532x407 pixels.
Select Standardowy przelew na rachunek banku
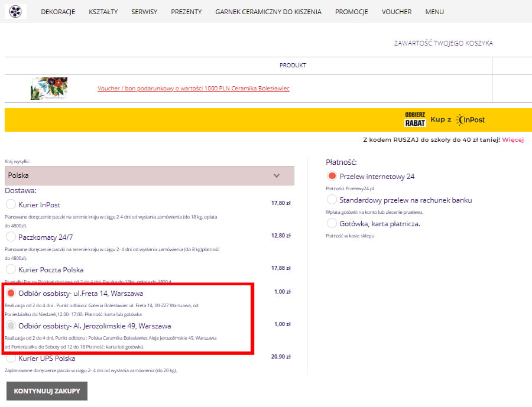[x=332, y=200]
